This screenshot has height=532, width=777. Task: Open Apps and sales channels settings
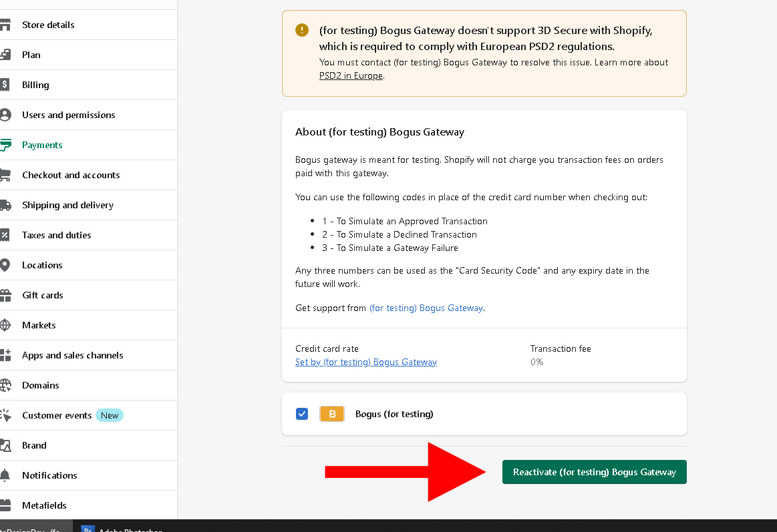point(88,355)
